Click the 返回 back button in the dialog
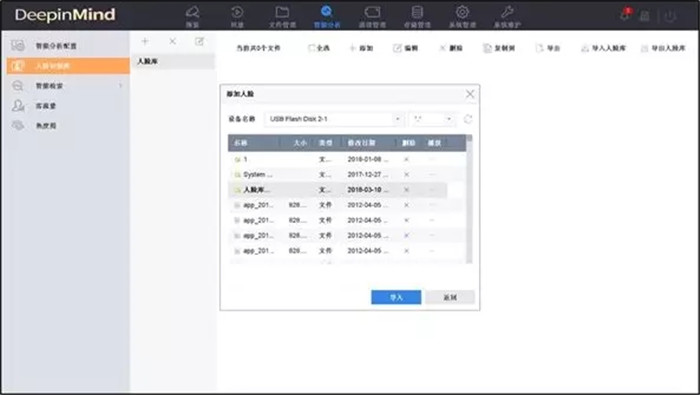This screenshot has height=395, width=700. tap(450, 297)
